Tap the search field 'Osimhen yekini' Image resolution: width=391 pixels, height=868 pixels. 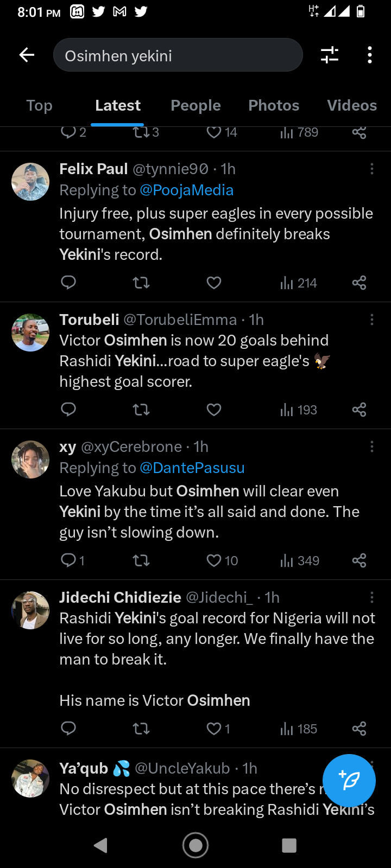coord(178,55)
